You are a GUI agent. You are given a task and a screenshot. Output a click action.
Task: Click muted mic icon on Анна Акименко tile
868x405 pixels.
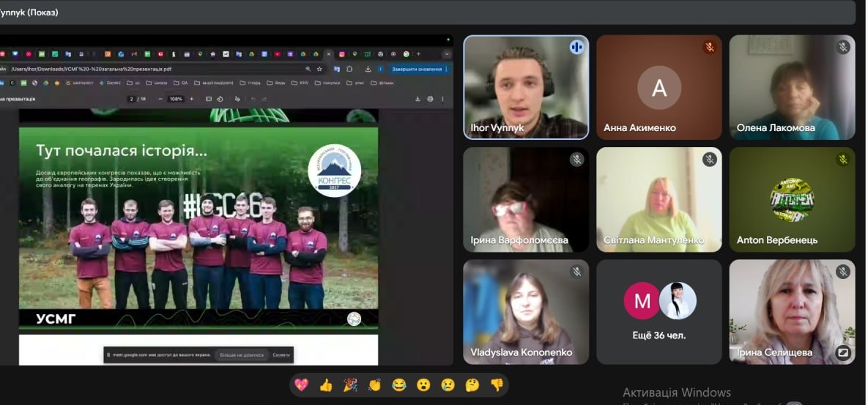709,48
